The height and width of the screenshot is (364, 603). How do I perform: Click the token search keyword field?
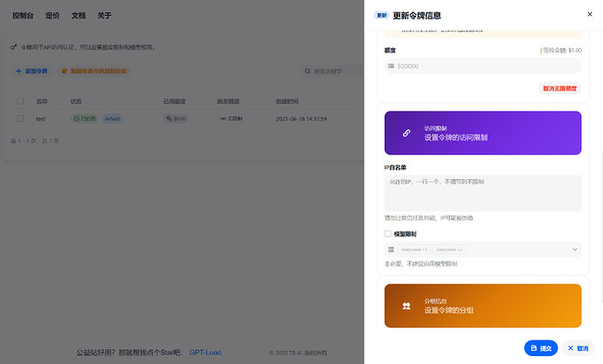click(333, 71)
